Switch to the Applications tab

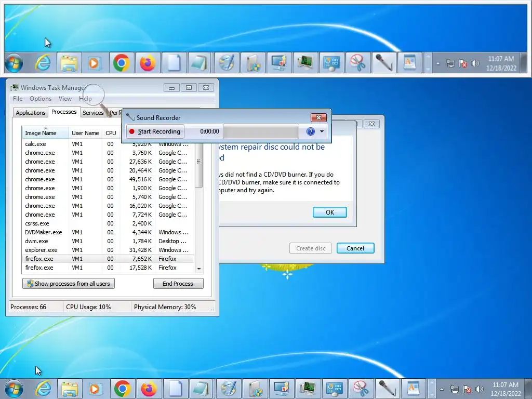pyautogui.click(x=31, y=113)
